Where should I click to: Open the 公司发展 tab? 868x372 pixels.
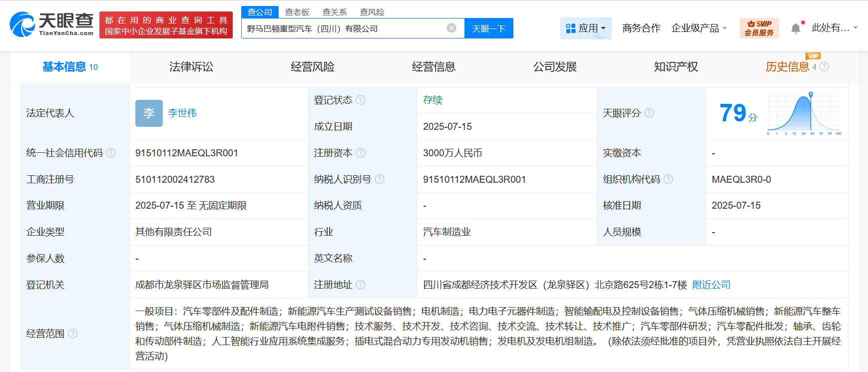[x=555, y=67]
